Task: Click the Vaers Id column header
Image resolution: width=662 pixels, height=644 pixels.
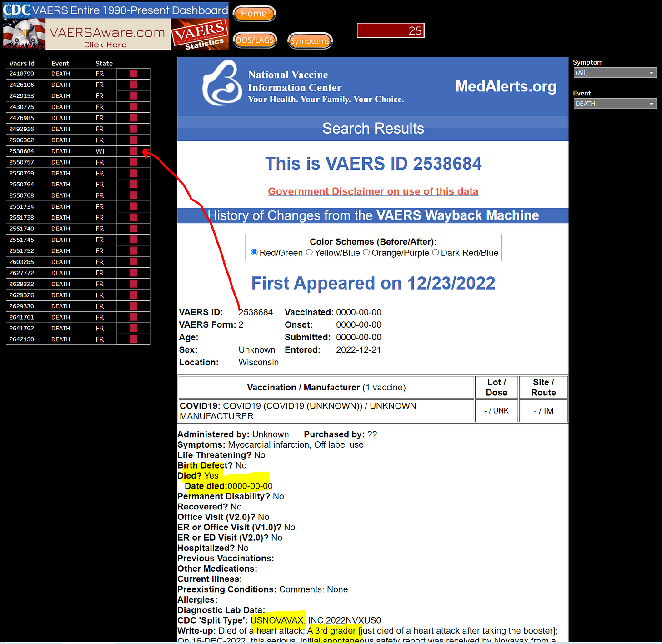Action: [x=22, y=63]
